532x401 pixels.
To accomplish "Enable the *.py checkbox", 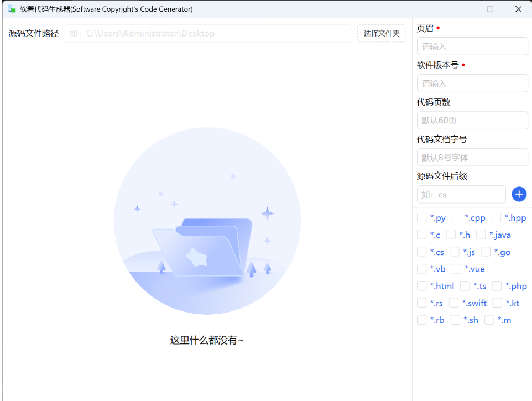I will (x=422, y=218).
